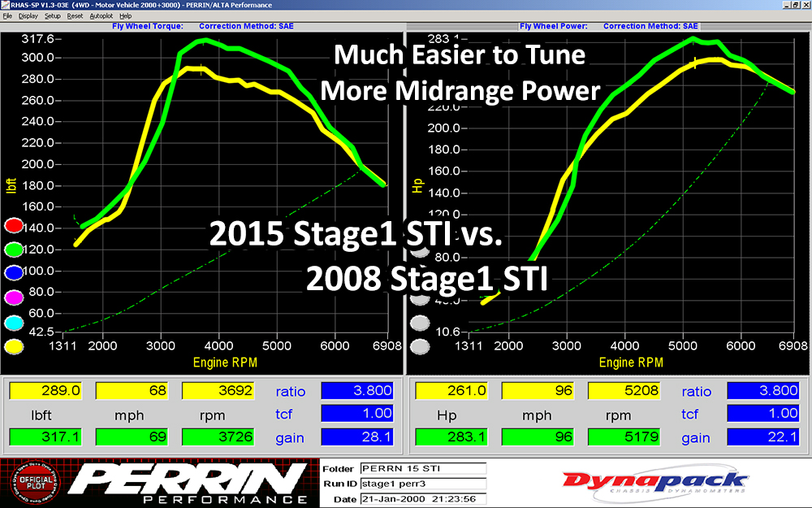Select the red run color swatch
812x508 pixels.
pyautogui.click(x=14, y=225)
